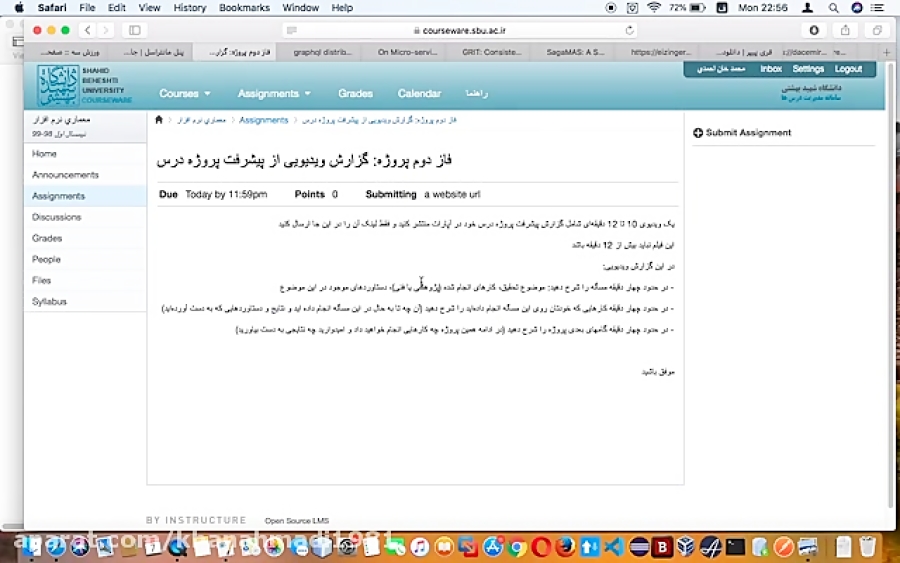The height and width of the screenshot is (563, 900).
Task: Open the Apple menu
Action: [18, 8]
